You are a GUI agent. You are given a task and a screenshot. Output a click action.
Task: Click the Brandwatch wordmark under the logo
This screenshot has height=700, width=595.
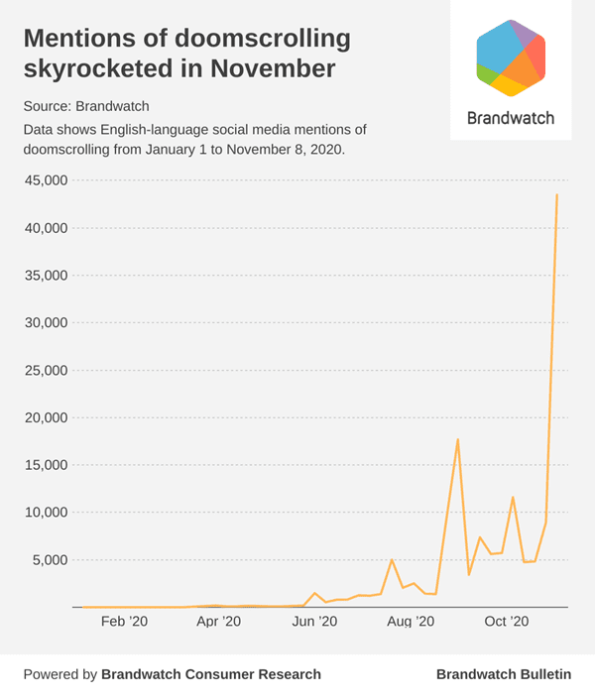[x=510, y=117]
